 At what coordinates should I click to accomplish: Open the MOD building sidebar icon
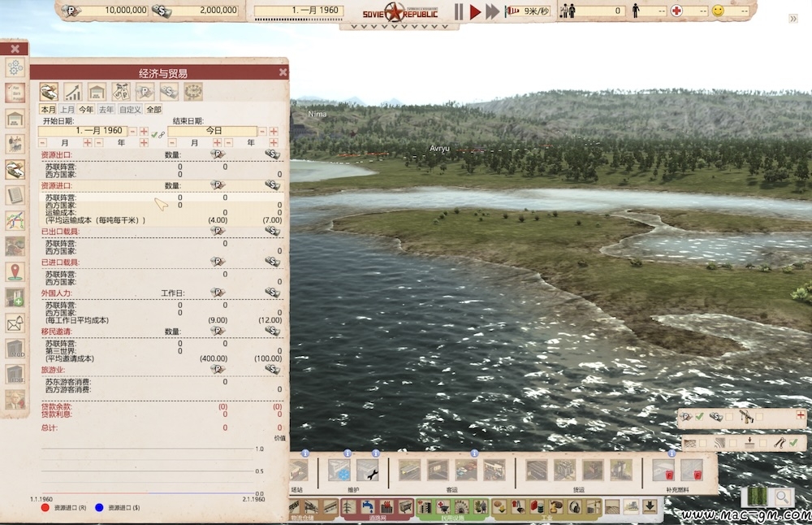[15, 349]
